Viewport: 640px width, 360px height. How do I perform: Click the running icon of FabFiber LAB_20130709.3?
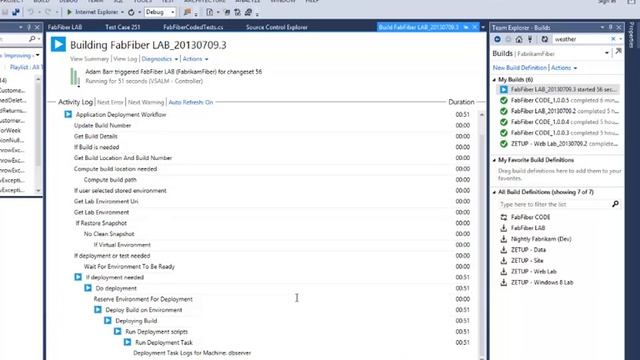[x=504, y=89]
